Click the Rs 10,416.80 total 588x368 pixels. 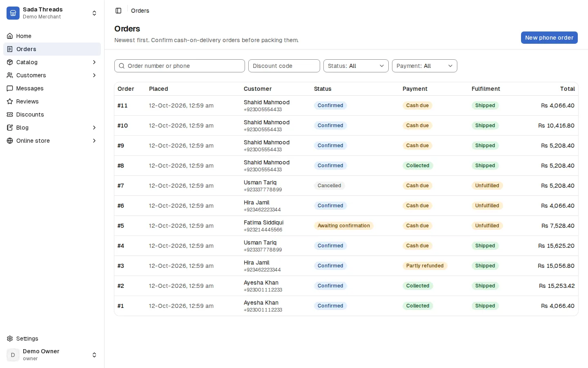click(556, 126)
